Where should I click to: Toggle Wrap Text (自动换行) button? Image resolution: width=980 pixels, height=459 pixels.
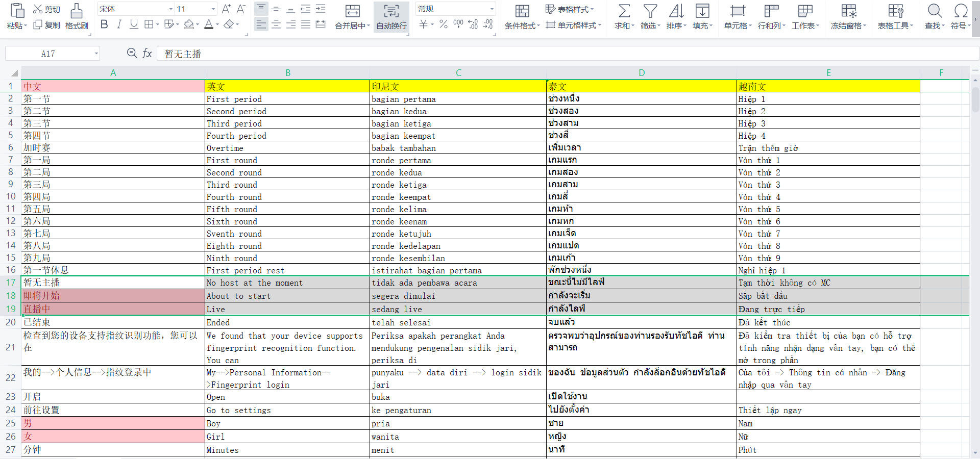[391, 17]
